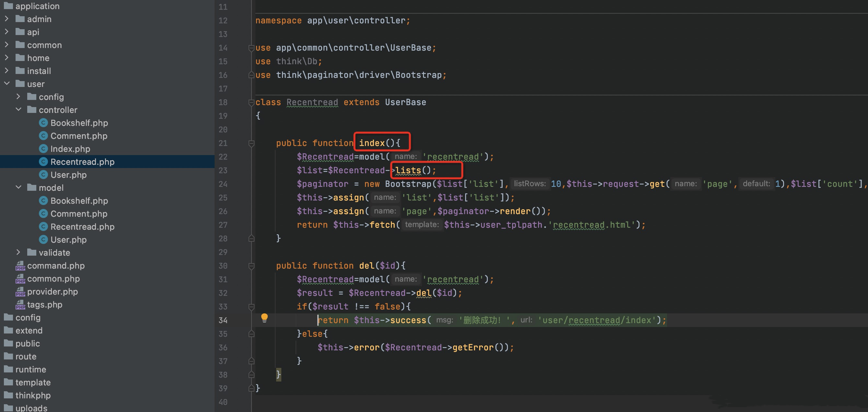Collapse the class Recentread fold marker
Screen dimensions: 868x412
coord(252,103)
